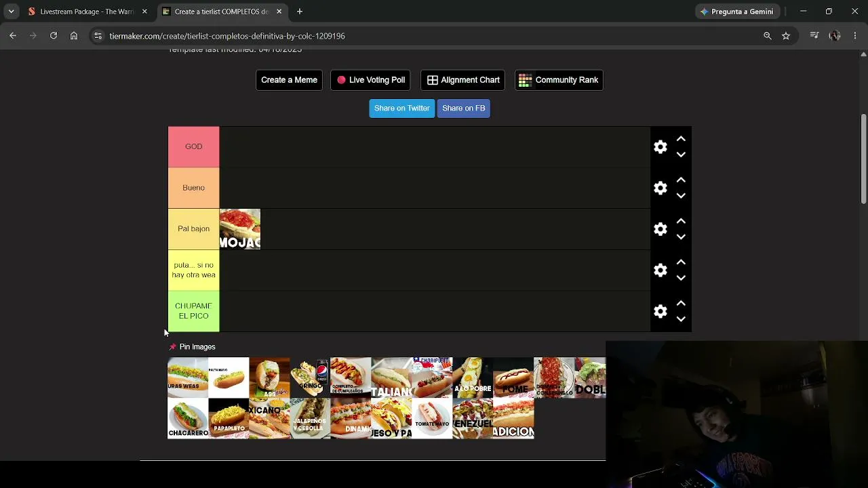View site information icon in address bar
Image resolution: width=868 pixels, height=488 pixels.
[98, 36]
